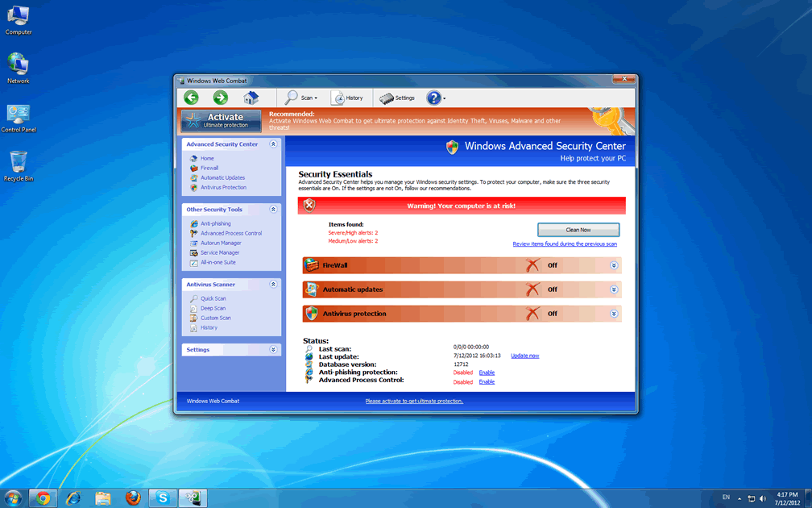Viewport: 812px width, 508px height.
Task: Collapse the Advanced Security Center panel
Action: (273, 144)
